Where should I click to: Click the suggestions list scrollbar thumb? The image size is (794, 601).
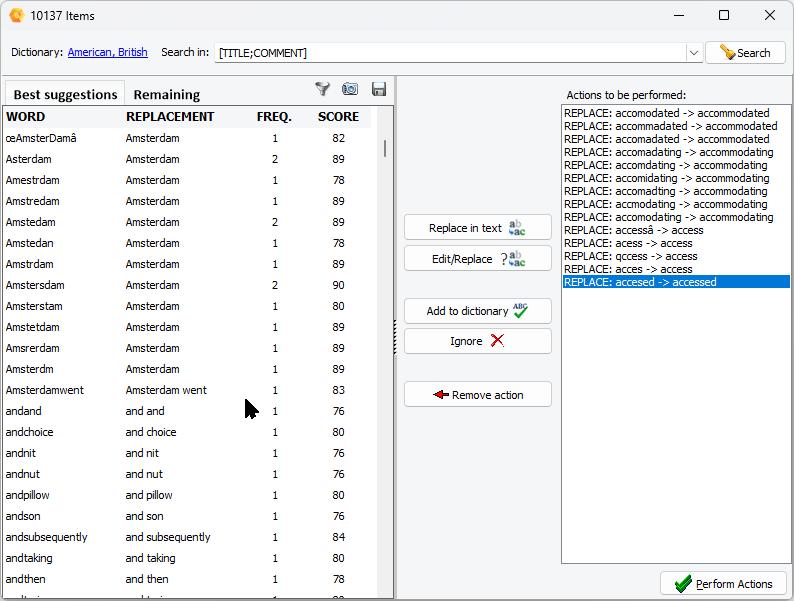pos(385,148)
